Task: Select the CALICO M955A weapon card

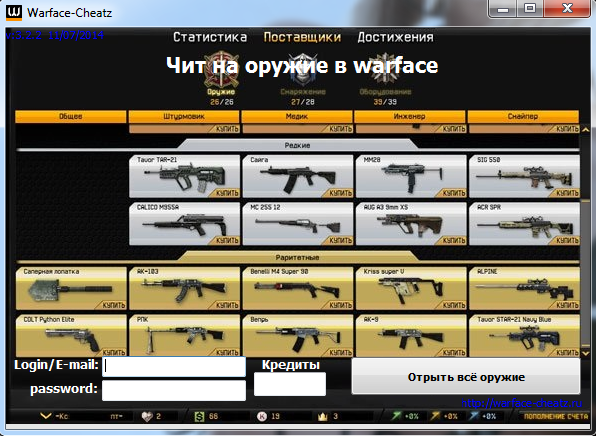Action: (184, 224)
